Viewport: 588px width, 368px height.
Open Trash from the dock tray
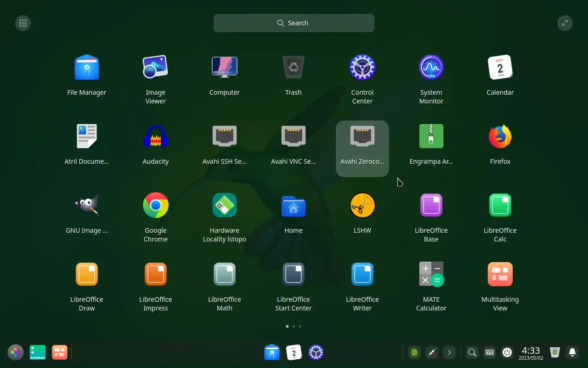[555, 353]
